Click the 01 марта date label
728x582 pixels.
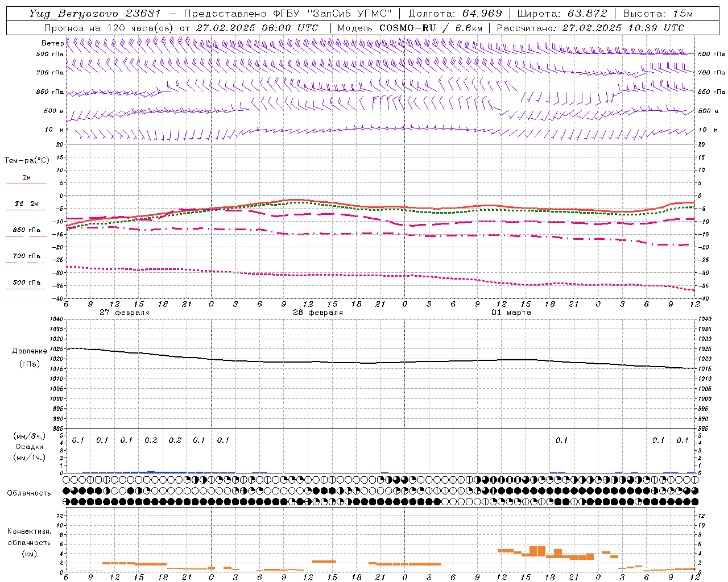click(x=511, y=313)
